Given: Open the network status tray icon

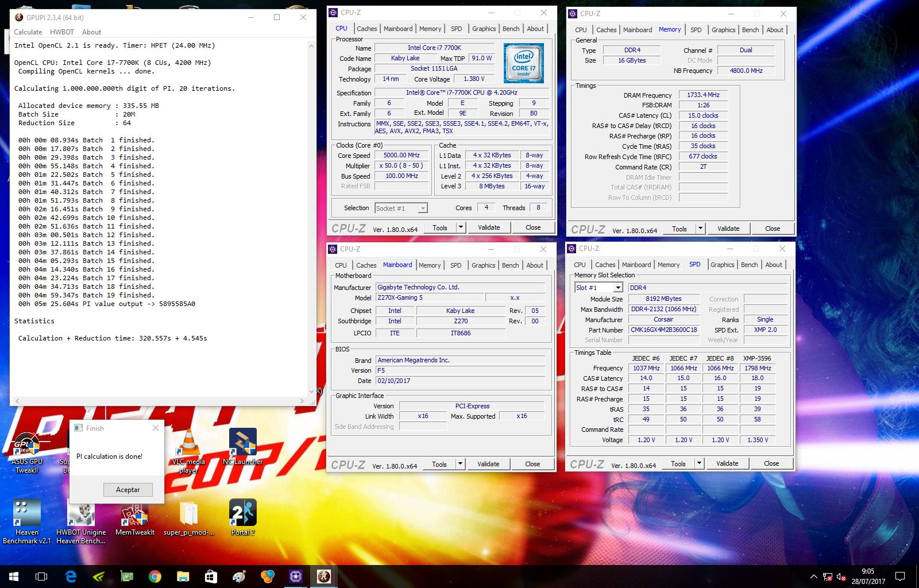Looking at the screenshot, I should coord(828,577).
